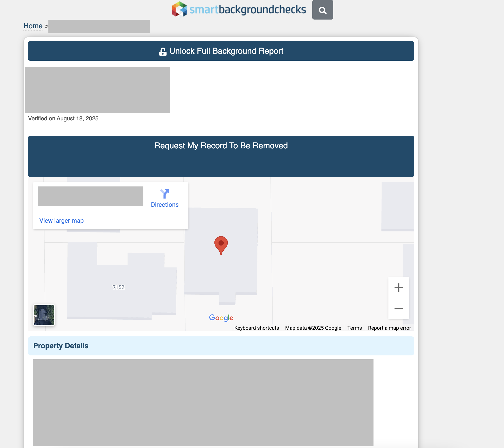Click the Property Details section header
This screenshot has width=504, height=448.
(61, 346)
